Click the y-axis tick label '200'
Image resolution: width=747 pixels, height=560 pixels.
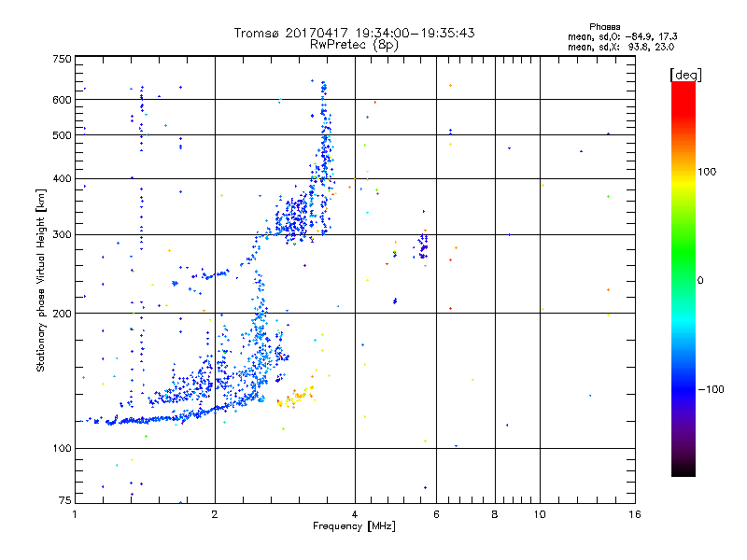click(x=63, y=314)
